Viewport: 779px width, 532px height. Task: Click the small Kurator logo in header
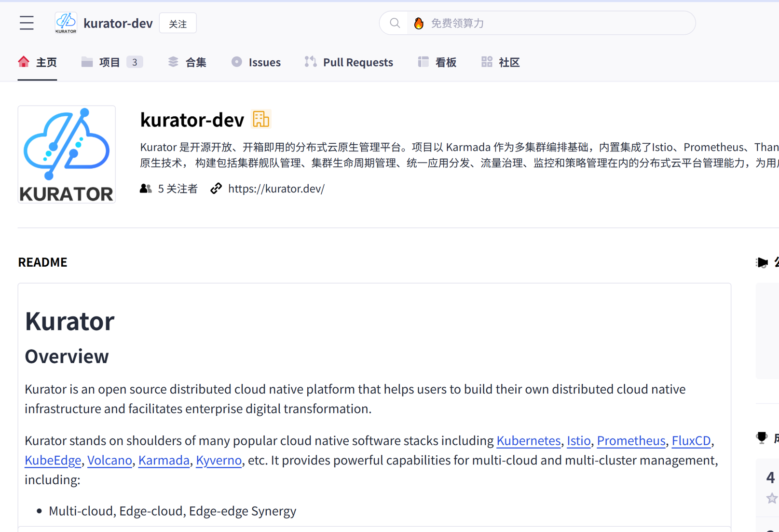point(66,23)
